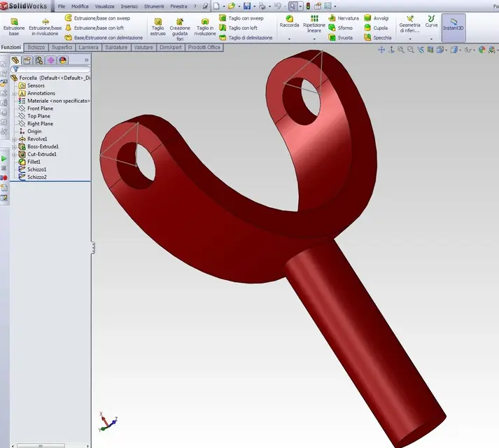Open the DisplayManager appearance tab icon
The image size is (499, 448).
click(x=63, y=60)
